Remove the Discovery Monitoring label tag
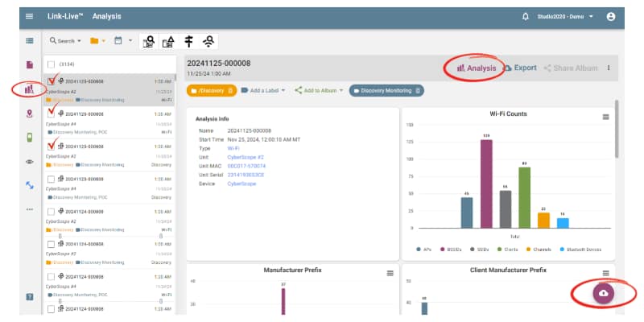The image size is (644, 322). pyautogui.click(x=418, y=90)
